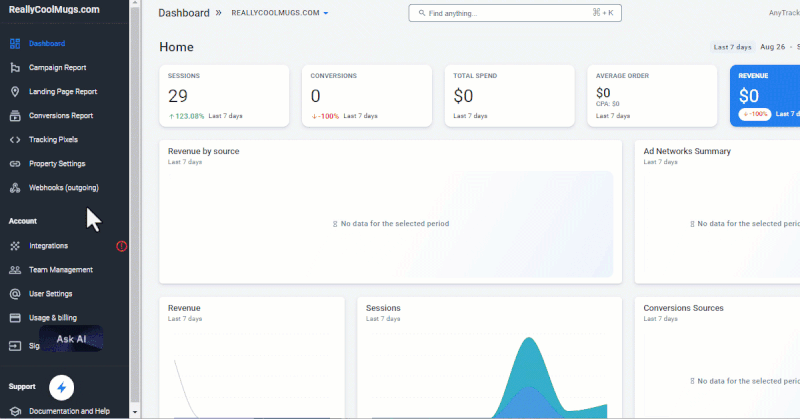The height and width of the screenshot is (419, 800).
Task: Select the Sessions stat card
Action: [224, 96]
